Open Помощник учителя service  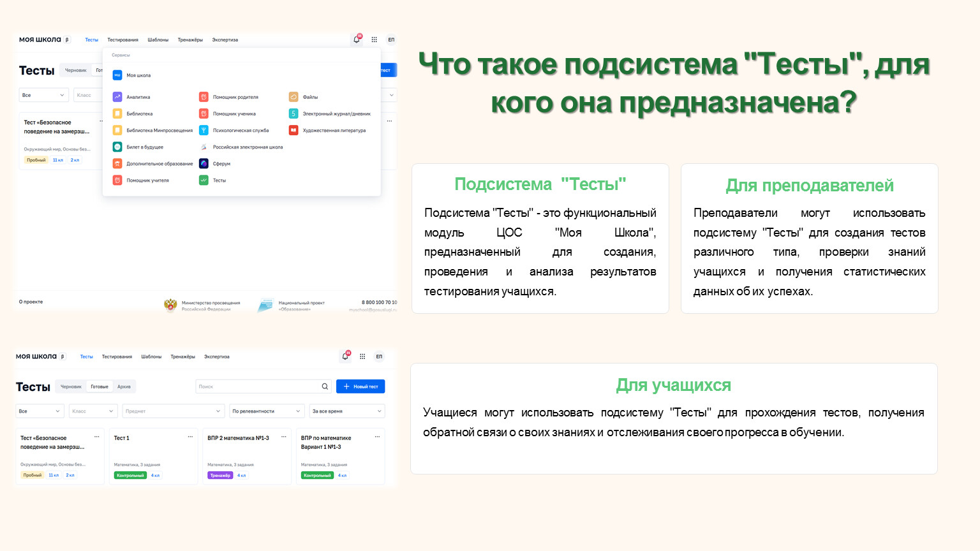point(141,180)
